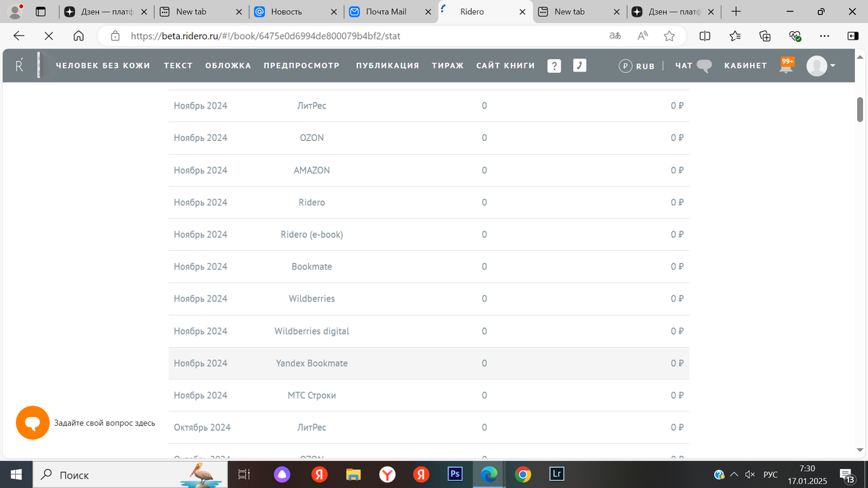This screenshot has height=488, width=868.
Task: Click the question mark help icon
Action: pyautogui.click(x=554, y=66)
